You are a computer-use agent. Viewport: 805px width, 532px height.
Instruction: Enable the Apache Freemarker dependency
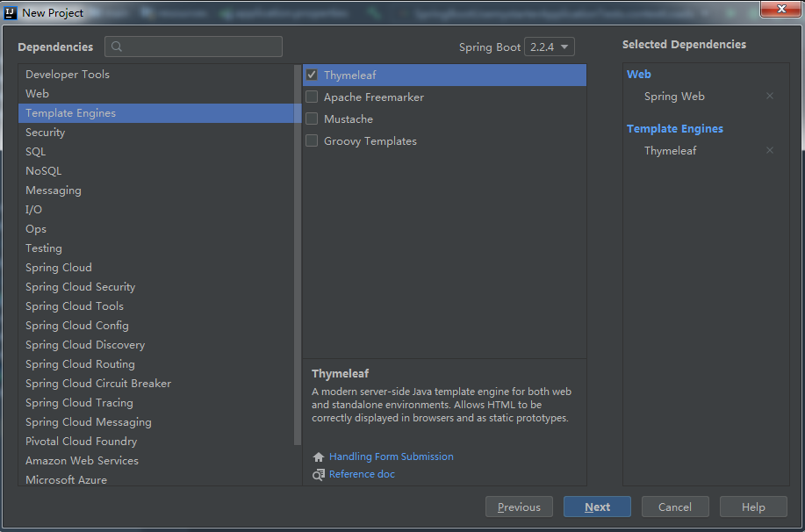click(x=312, y=97)
